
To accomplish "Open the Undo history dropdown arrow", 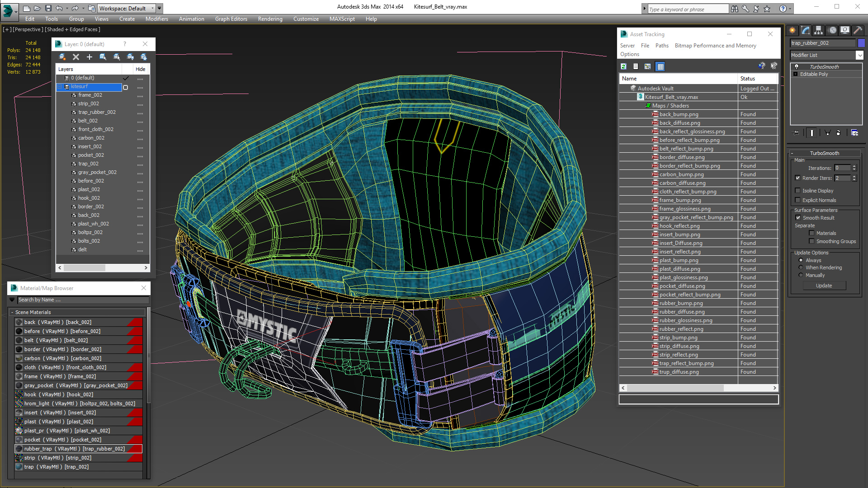I will coord(67,8).
